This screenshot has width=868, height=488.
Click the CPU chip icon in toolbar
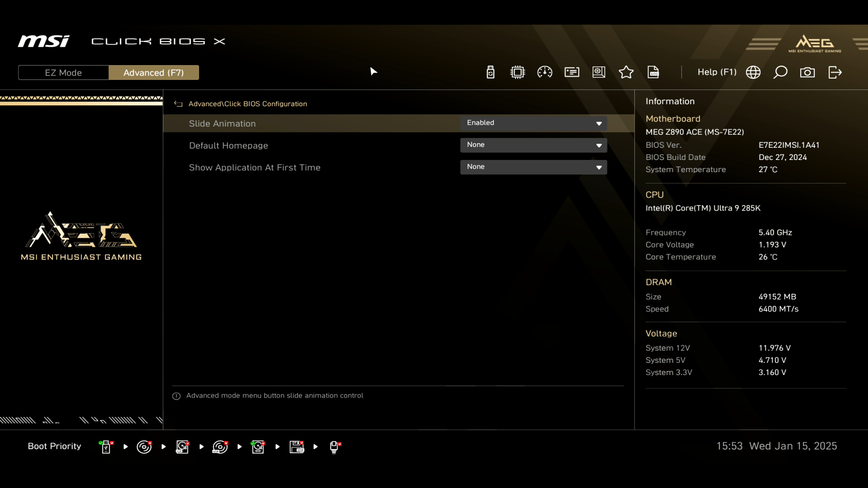(518, 72)
